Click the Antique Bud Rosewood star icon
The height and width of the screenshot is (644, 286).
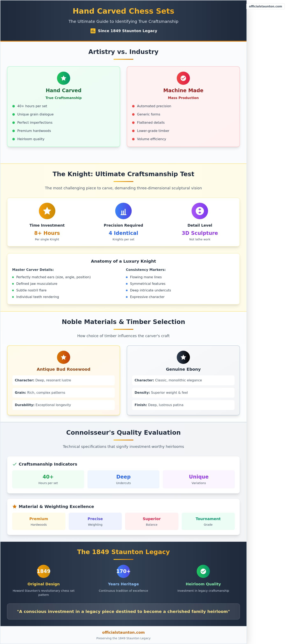64,357
